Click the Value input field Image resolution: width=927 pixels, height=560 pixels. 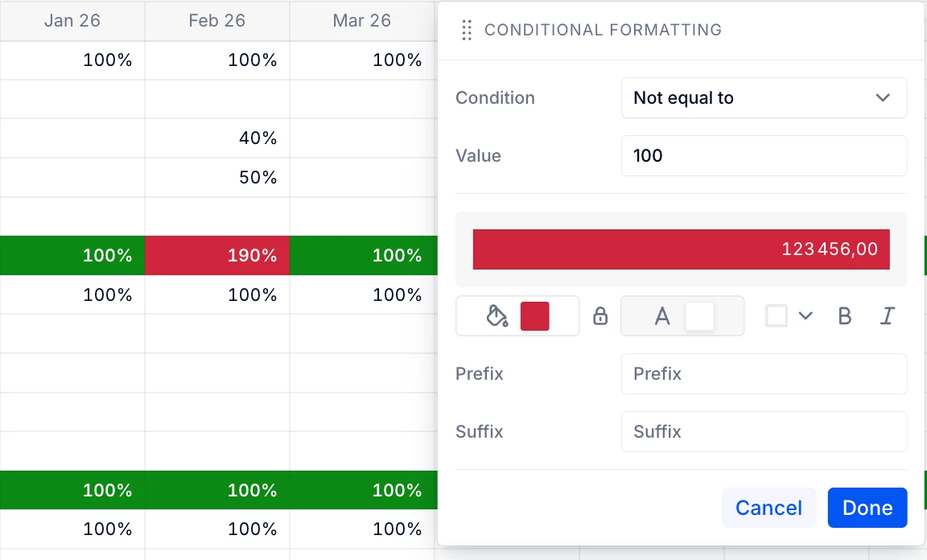click(x=764, y=156)
